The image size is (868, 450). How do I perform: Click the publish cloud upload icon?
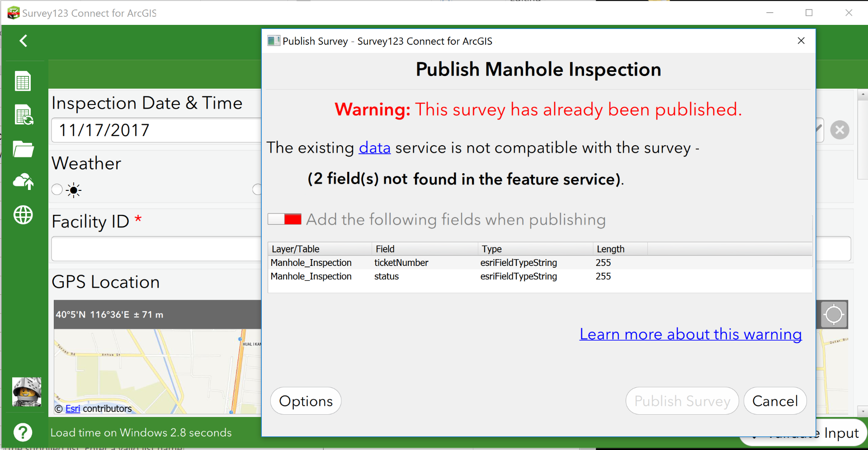click(24, 181)
